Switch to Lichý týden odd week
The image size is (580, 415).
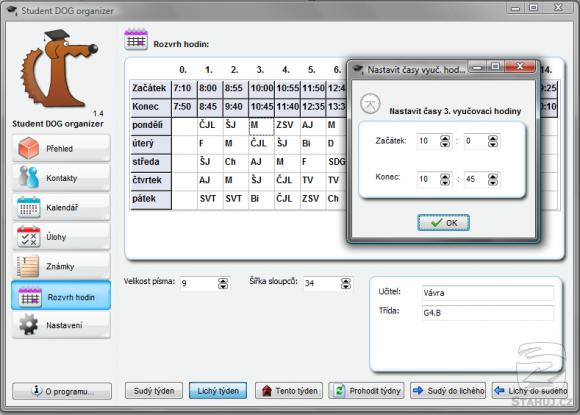pos(218,391)
